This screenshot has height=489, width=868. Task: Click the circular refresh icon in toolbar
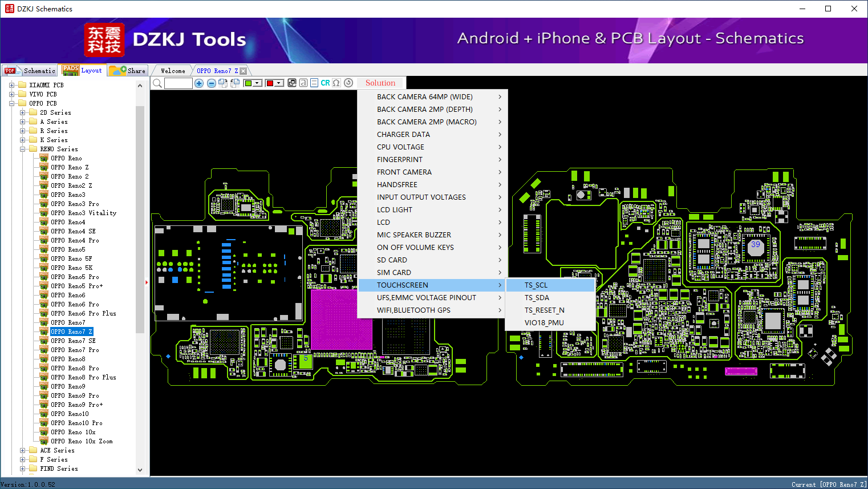pos(348,83)
